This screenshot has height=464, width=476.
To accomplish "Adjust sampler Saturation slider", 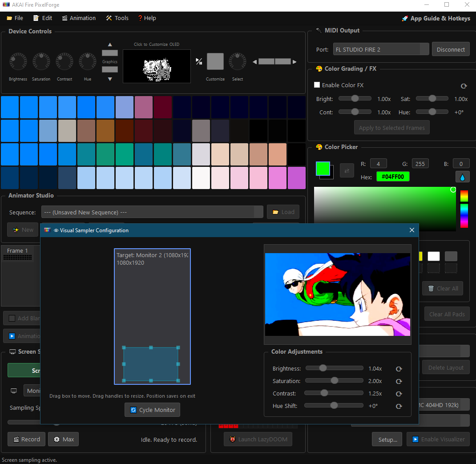I will (334, 380).
